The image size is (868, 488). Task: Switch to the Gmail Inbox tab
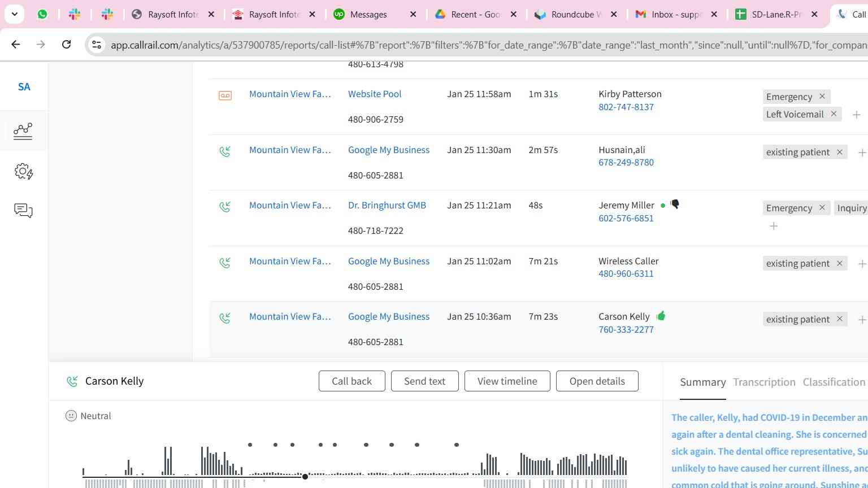pyautogui.click(x=676, y=14)
